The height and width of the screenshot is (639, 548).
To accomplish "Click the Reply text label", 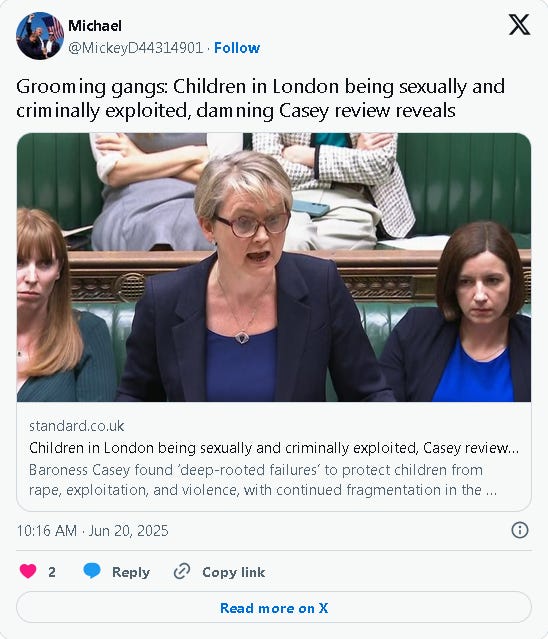I will pos(131,572).
